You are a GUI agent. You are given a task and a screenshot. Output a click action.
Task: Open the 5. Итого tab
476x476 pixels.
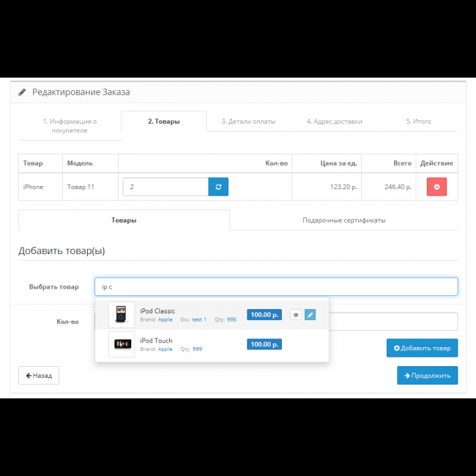(x=418, y=122)
